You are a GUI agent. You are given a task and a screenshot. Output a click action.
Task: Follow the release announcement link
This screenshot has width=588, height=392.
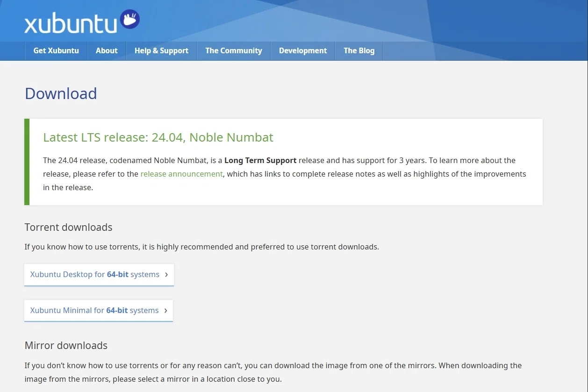181,174
